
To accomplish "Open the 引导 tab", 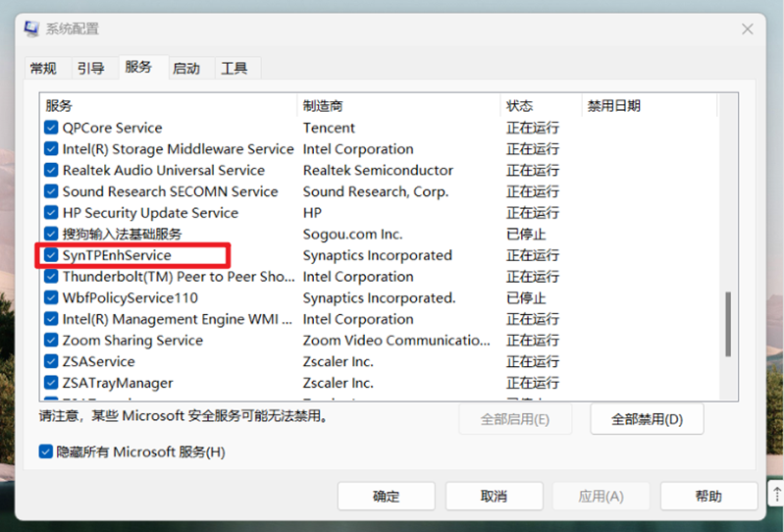I will (x=91, y=69).
